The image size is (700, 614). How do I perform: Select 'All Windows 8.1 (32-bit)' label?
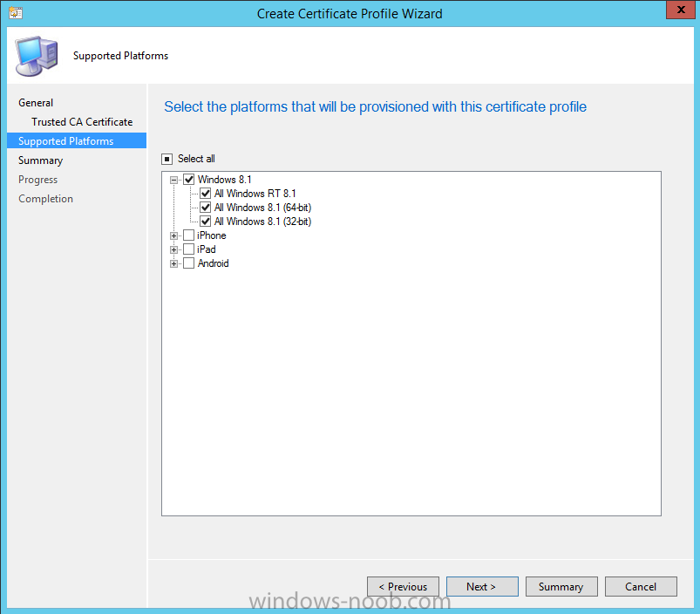coord(262,221)
